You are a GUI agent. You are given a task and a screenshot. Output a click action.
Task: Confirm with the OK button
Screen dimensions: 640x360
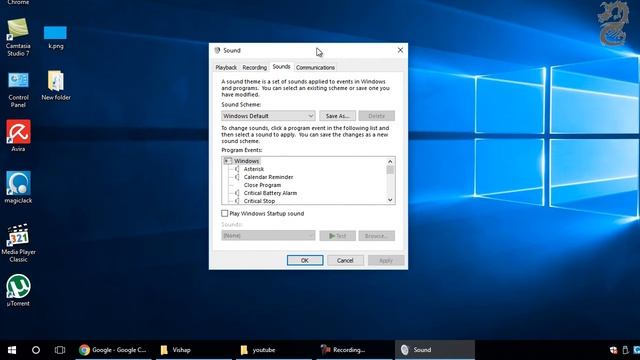(x=305, y=260)
